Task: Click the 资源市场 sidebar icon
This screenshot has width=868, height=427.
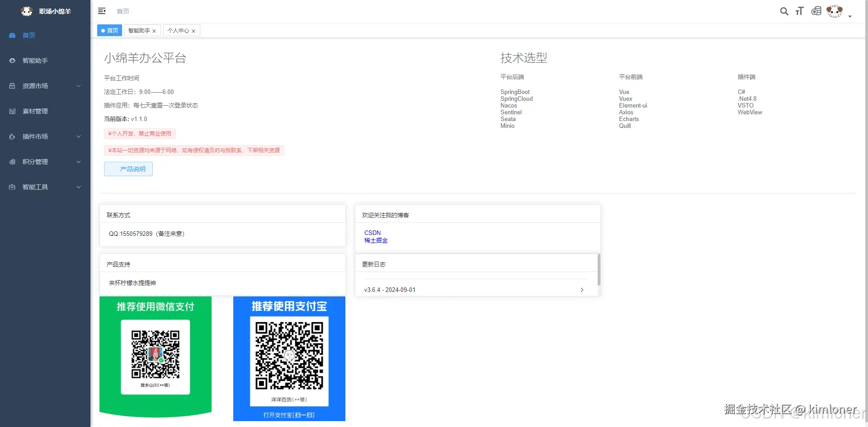Action: click(x=12, y=86)
